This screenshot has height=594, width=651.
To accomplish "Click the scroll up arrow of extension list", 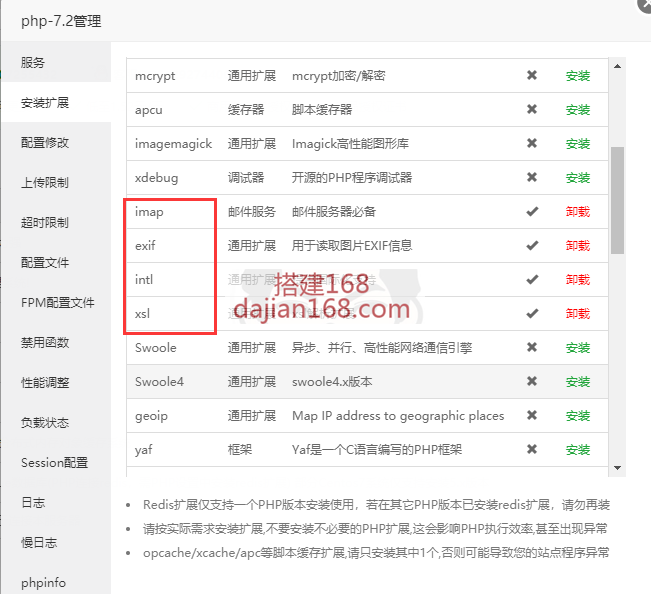I will pyautogui.click(x=617, y=66).
